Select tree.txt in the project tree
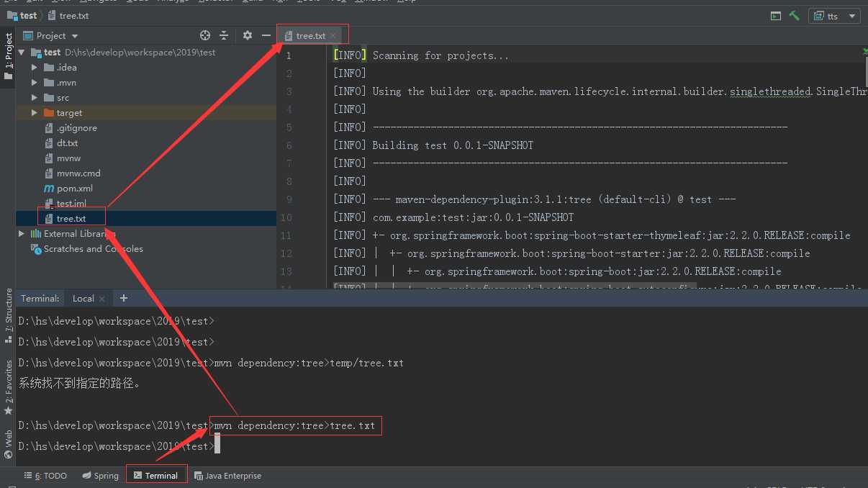Image resolution: width=868 pixels, height=488 pixels. coord(71,218)
